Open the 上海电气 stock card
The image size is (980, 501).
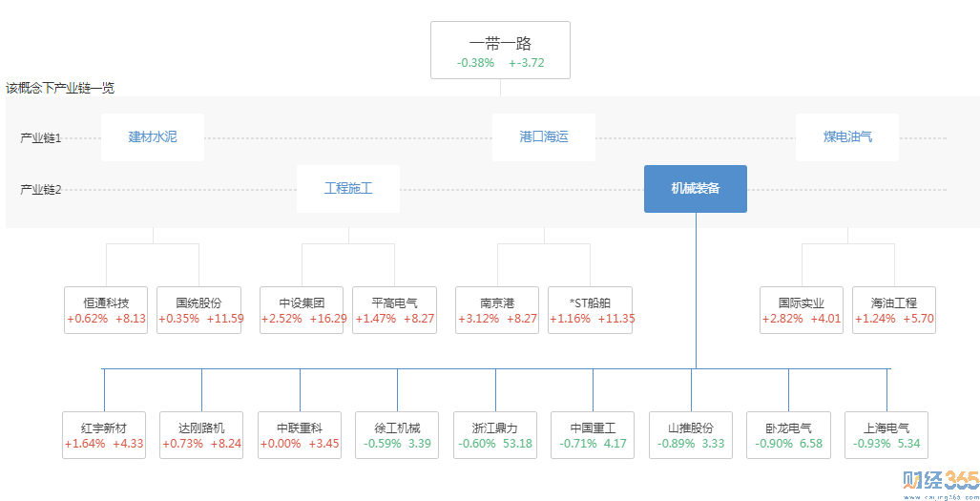[x=886, y=435]
